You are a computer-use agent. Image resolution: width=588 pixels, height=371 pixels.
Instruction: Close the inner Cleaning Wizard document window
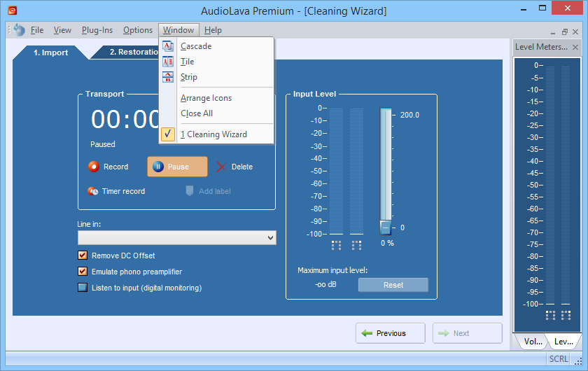(575, 32)
